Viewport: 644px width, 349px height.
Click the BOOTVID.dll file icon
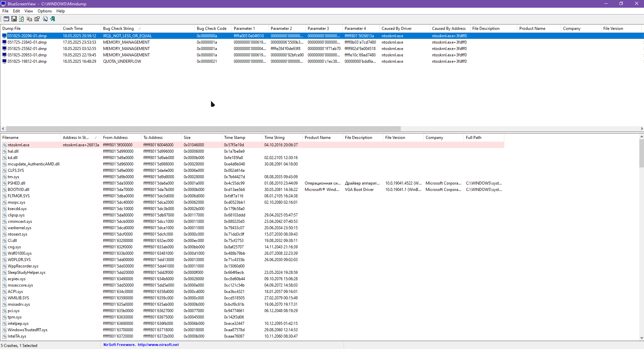5,190
